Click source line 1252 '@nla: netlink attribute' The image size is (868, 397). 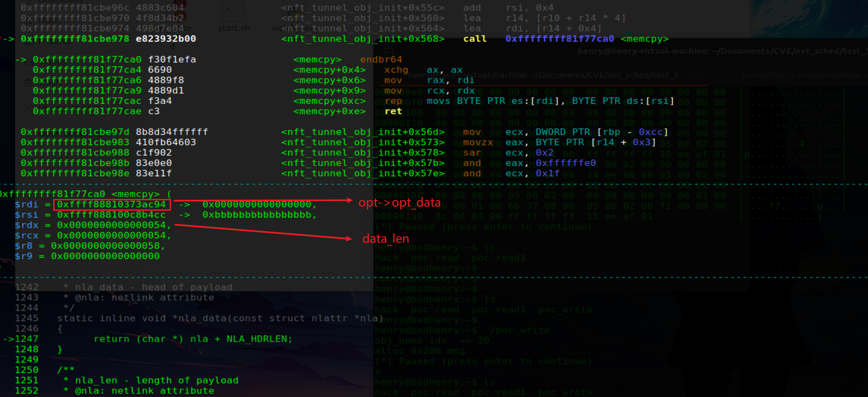(x=114, y=391)
